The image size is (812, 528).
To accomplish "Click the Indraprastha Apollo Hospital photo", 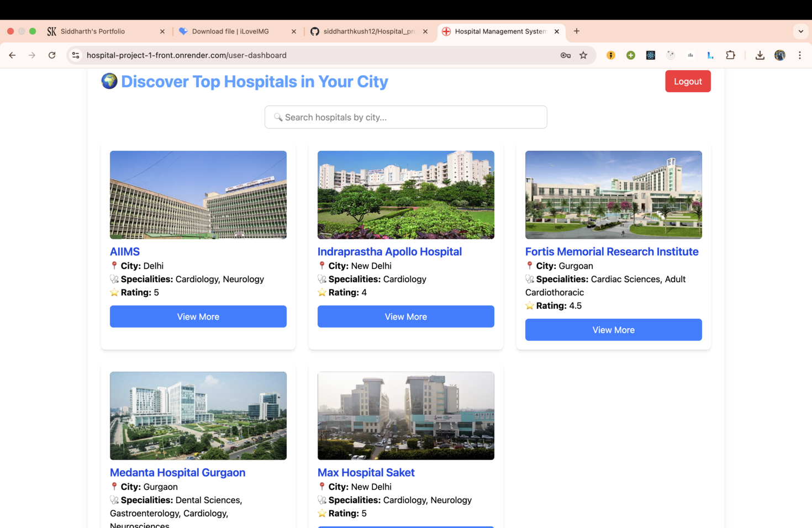I will coord(406,195).
